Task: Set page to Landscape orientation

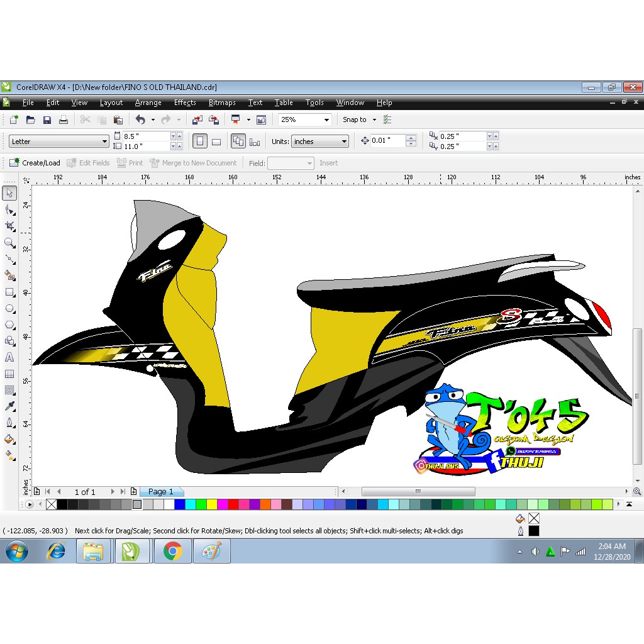Action: coord(216,142)
